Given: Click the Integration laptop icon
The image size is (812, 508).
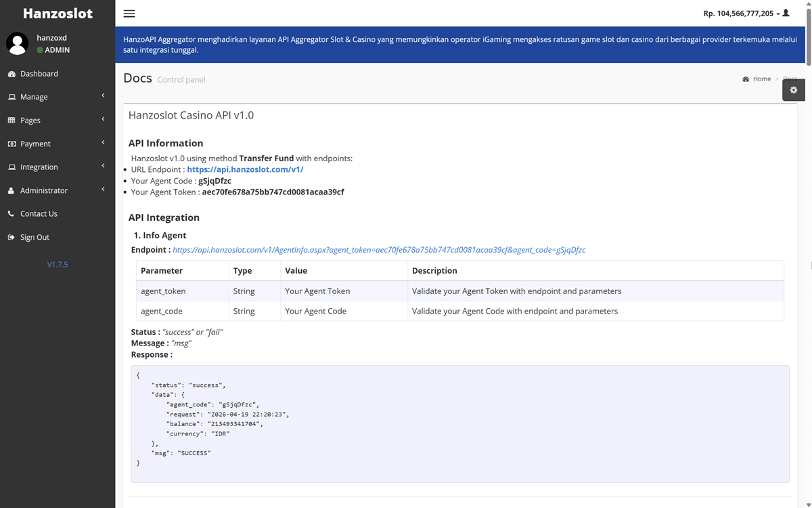Looking at the screenshot, I should click(x=12, y=167).
